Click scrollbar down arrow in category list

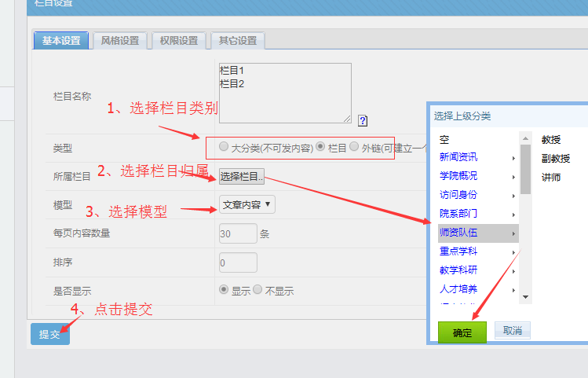click(x=525, y=298)
